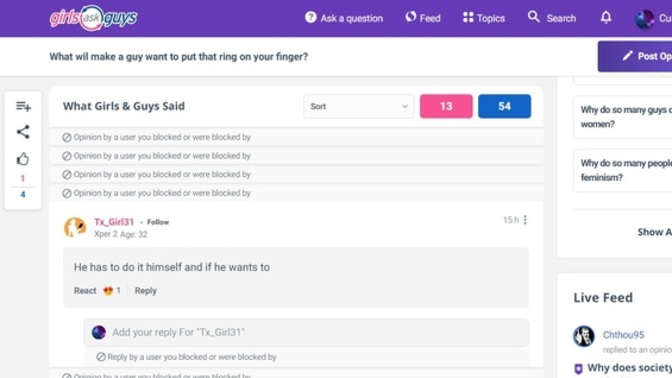Image resolution: width=672 pixels, height=378 pixels.
Task: Click React under the opinion text
Action: (x=85, y=291)
